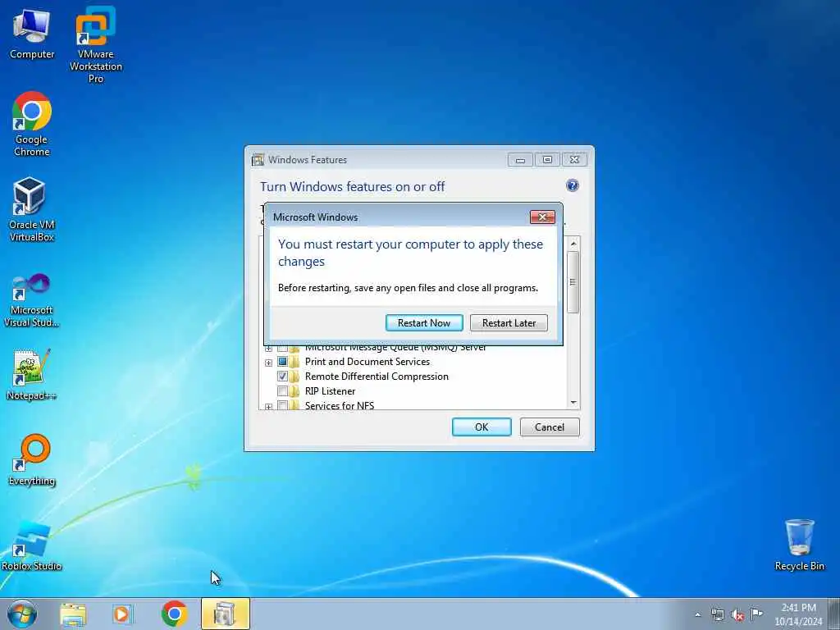Image resolution: width=840 pixels, height=630 pixels.
Task: Select the Services for NFS label
Action: click(x=340, y=405)
